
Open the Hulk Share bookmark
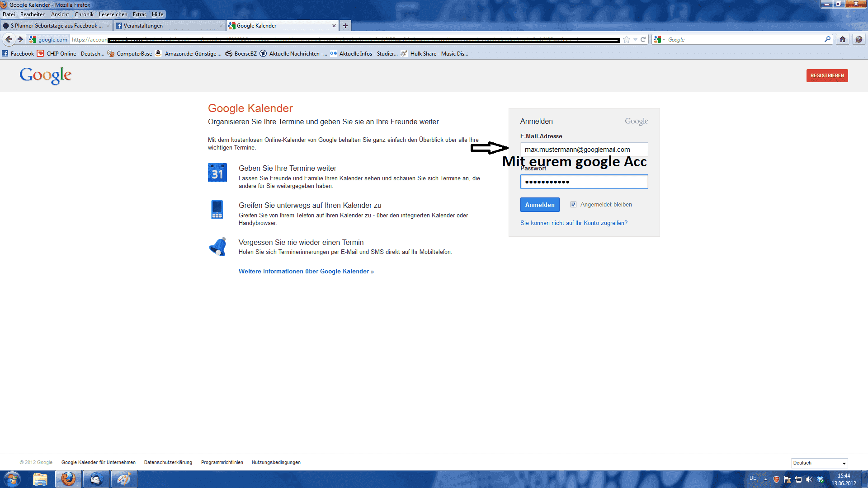tap(434, 54)
